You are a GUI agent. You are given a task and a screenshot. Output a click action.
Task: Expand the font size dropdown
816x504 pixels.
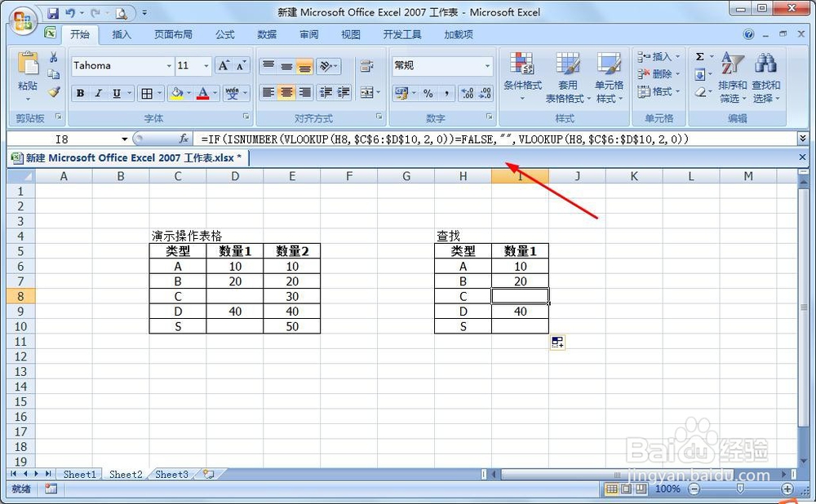pyautogui.click(x=204, y=65)
